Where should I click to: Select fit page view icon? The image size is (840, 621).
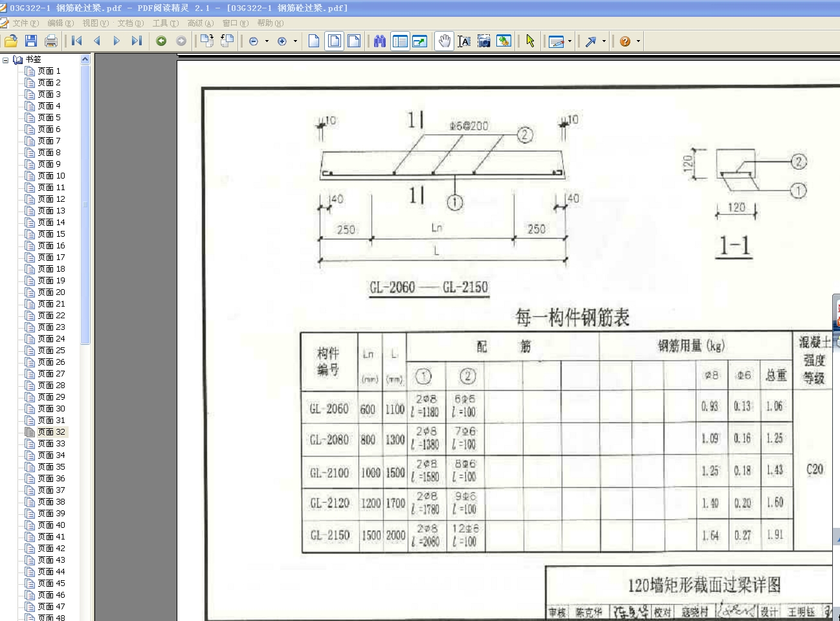[x=335, y=41]
